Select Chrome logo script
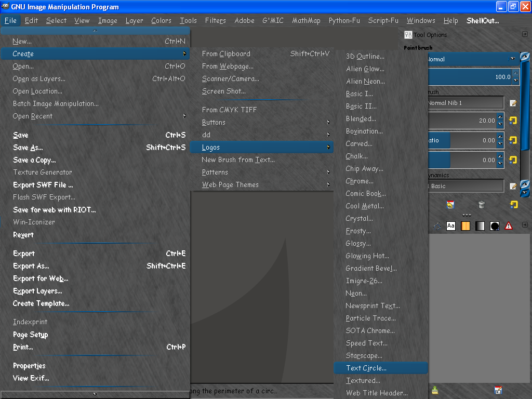This screenshot has height=399, width=532. [x=381, y=181]
